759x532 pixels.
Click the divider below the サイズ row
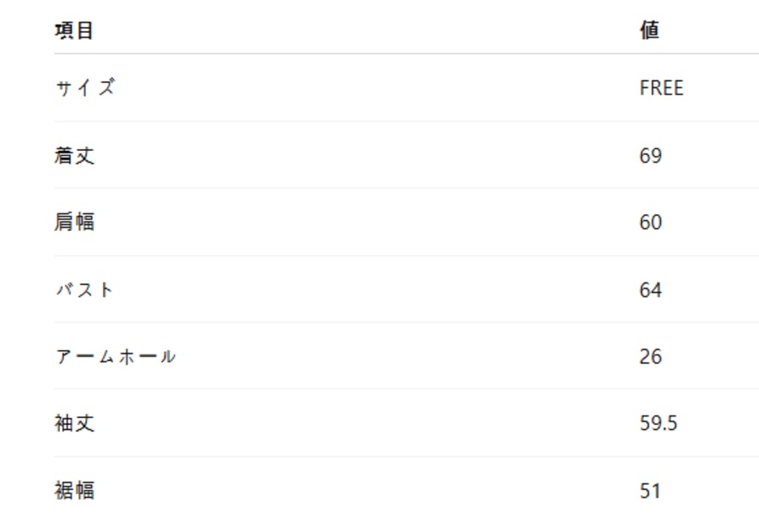pos(405,121)
